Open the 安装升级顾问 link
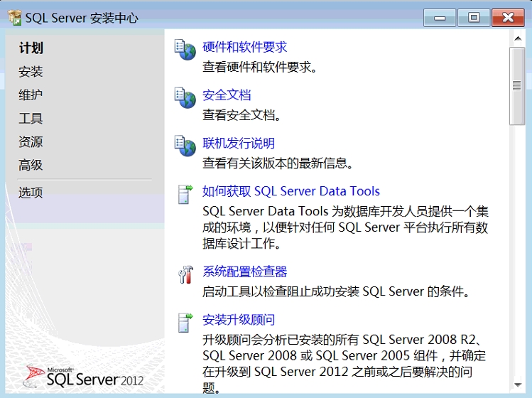Viewport: 532px width, 398px height. pos(239,320)
